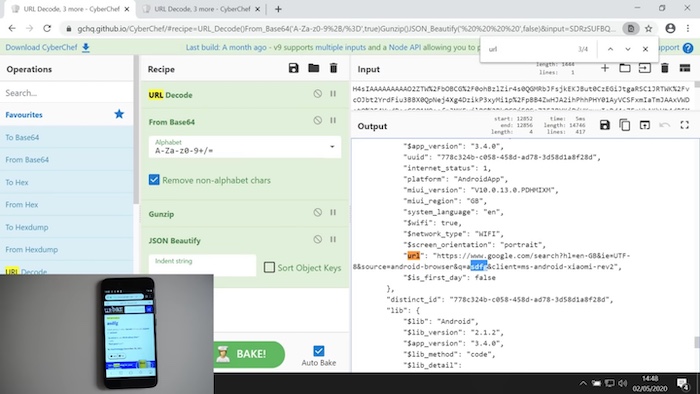The width and height of the screenshot is (700, 394).
Task: Set breakpoint on URL Decode step
Action: coord(333,94)
